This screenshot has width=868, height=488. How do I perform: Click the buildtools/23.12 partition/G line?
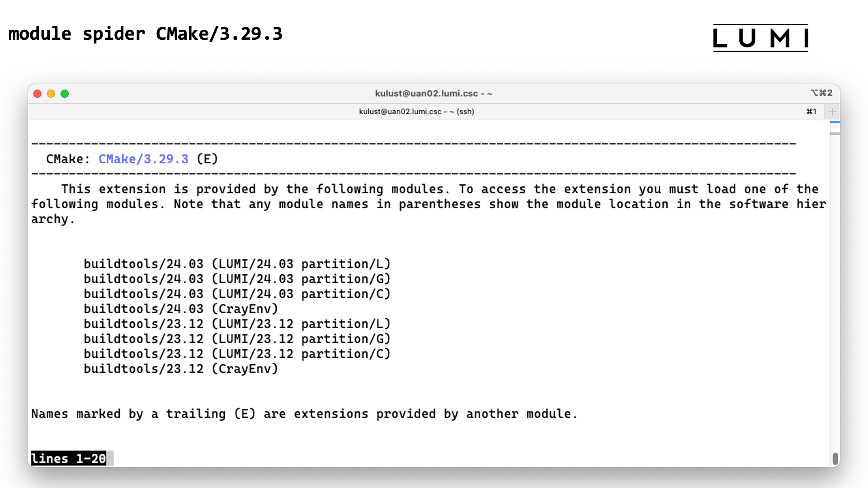point(237,339)
